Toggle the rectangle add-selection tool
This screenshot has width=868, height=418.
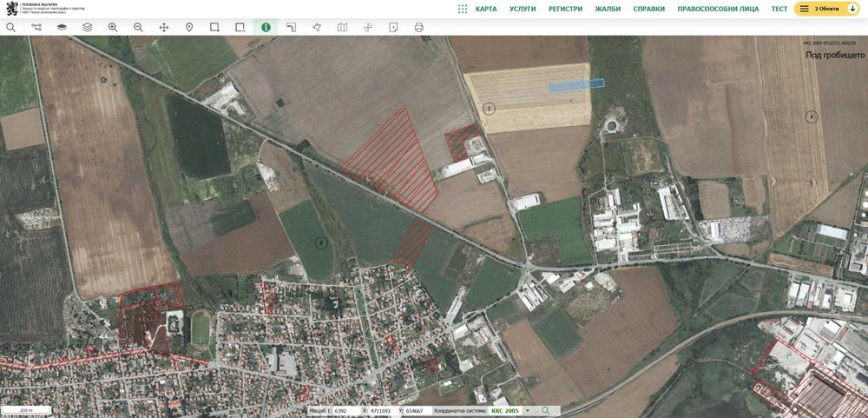tap(214, 27)
